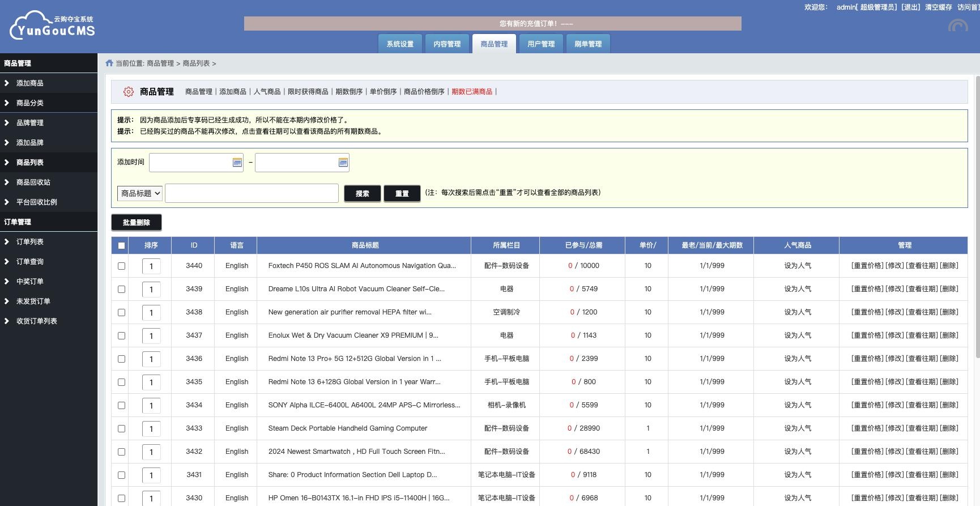Click the 期数已满商品 link
The width and height of the screenshot is (980, 506).
tap(472, 92)
